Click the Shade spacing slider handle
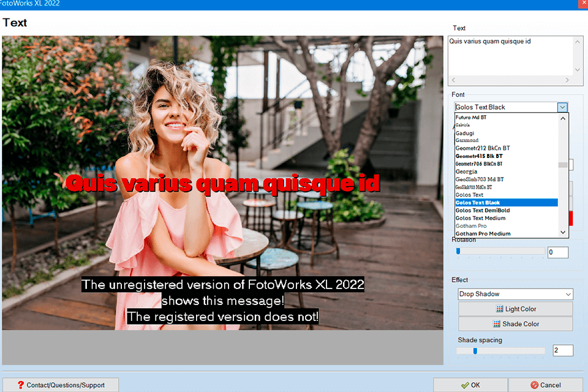The image size is (588, 392). click(x=475, y=351)
